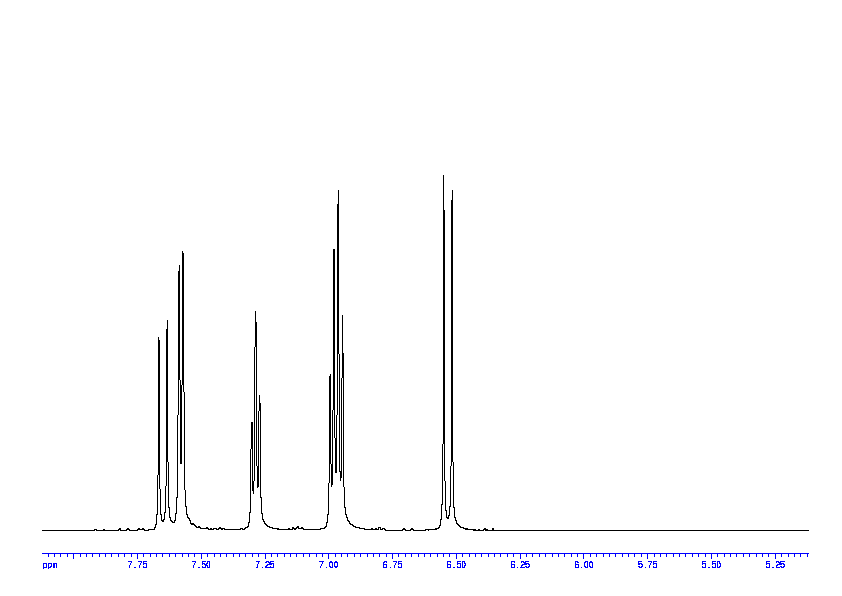Screen dimensions: 842x596
Task: Click the 6.50 ppm axis label
Action: [456, 565]
